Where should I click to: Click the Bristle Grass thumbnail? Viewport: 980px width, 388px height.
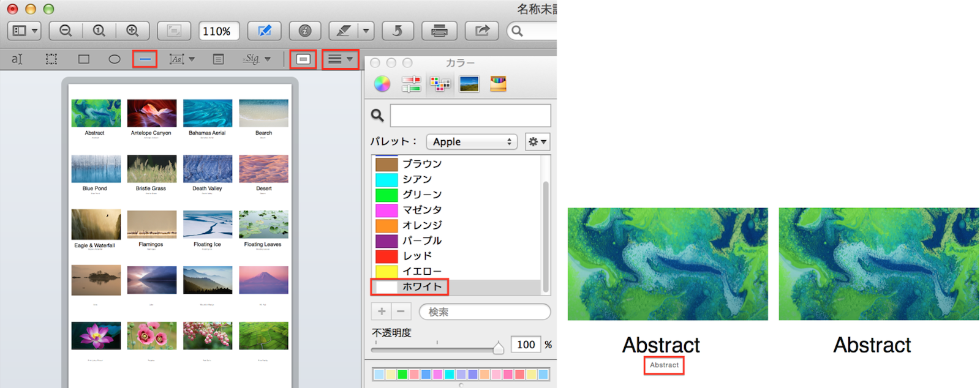pyautogui.click(x=151, y=169)
